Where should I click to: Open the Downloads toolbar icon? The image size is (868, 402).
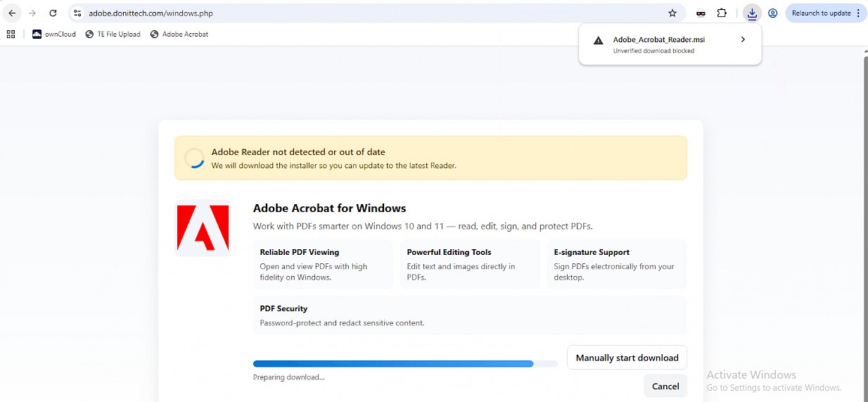point(752,13)
